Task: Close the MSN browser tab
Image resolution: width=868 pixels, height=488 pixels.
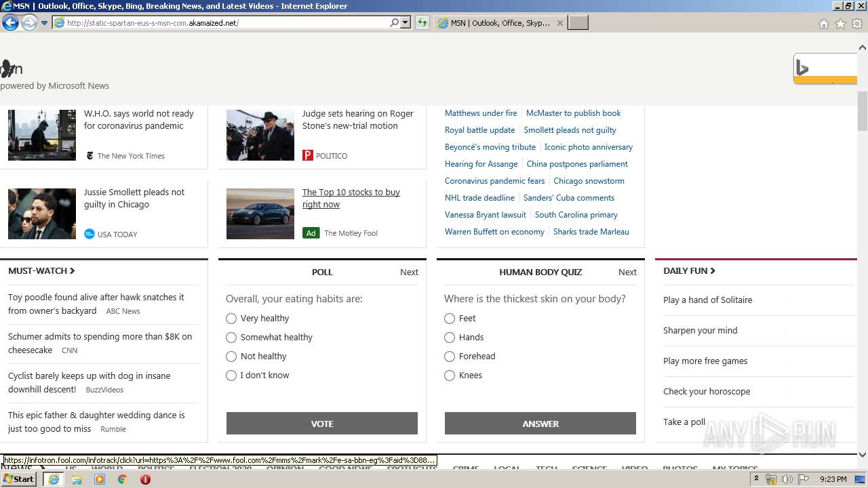Action: [559, 23]
